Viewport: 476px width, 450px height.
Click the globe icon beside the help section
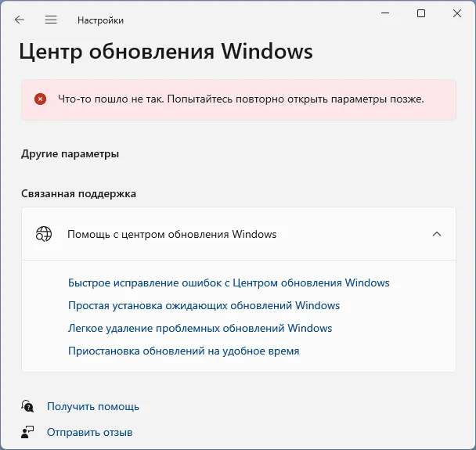[45, 234]
